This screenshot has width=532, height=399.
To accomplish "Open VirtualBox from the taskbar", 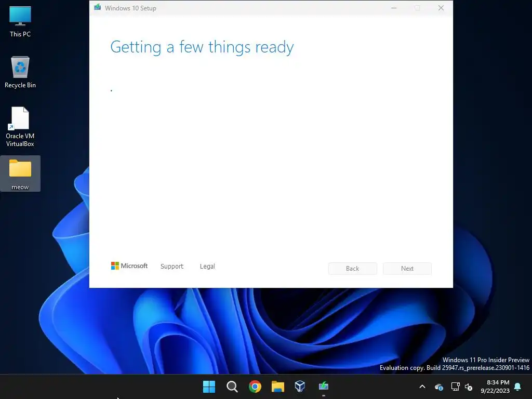I will [x=300, y=387].
